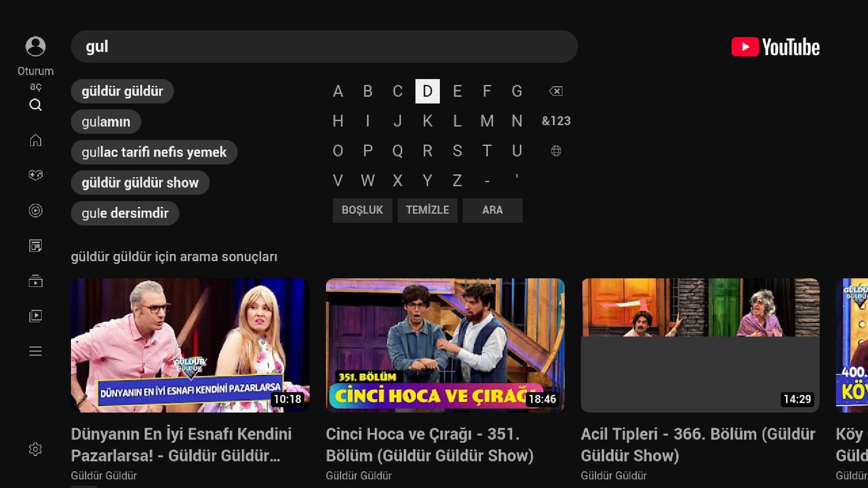Select the letter X key

click(398, 181)
